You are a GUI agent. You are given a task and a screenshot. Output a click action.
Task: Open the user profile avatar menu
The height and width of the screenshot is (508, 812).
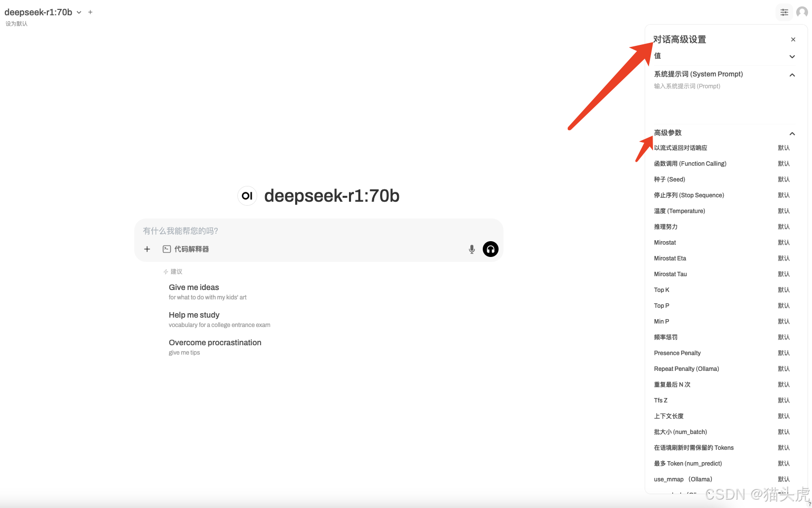pos(802,12)
